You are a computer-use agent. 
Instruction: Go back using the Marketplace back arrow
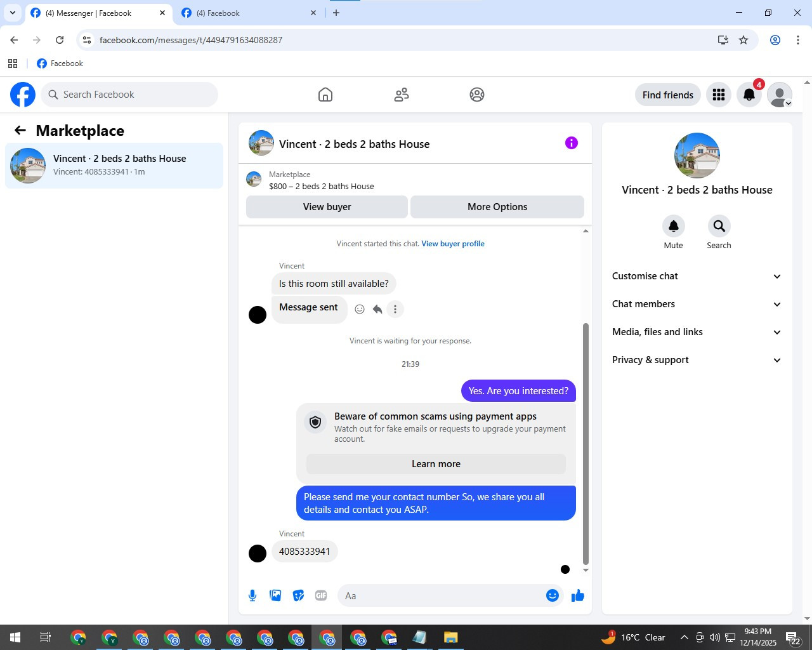(x=20, y=130)
